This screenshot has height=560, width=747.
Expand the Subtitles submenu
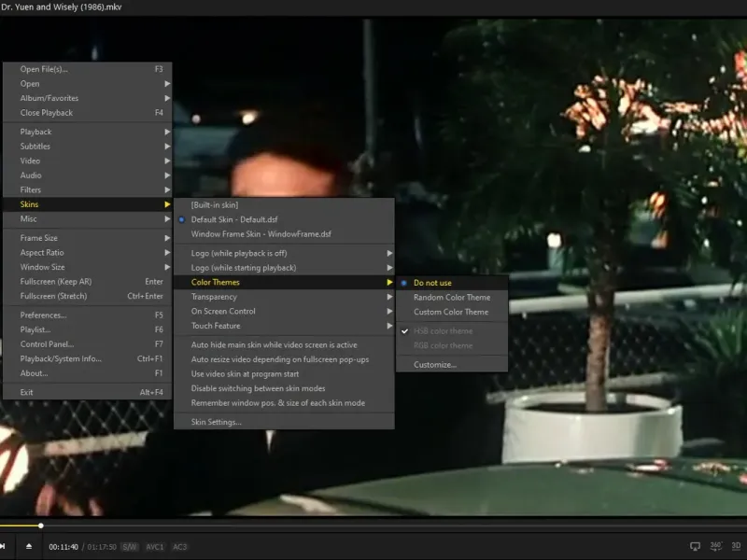pos(35,147)
